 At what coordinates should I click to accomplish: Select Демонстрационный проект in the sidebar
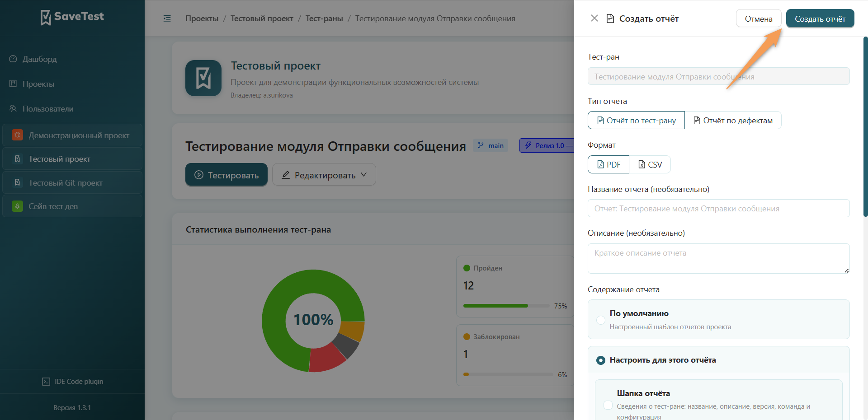(x=72, y=135)
